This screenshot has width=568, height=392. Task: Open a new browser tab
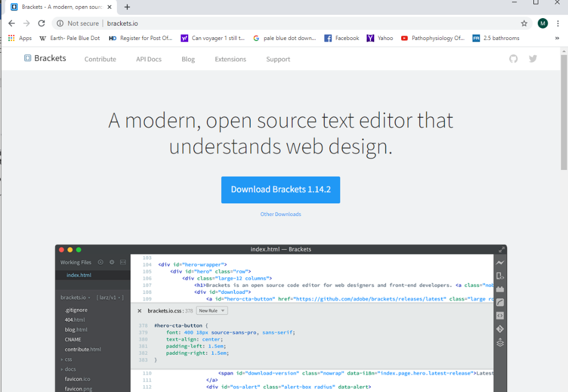coord(127,7)
